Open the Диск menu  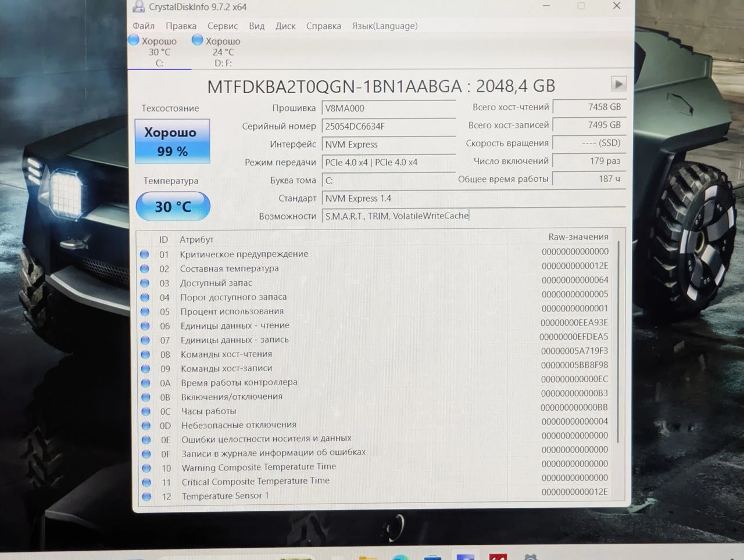(285, 26)
